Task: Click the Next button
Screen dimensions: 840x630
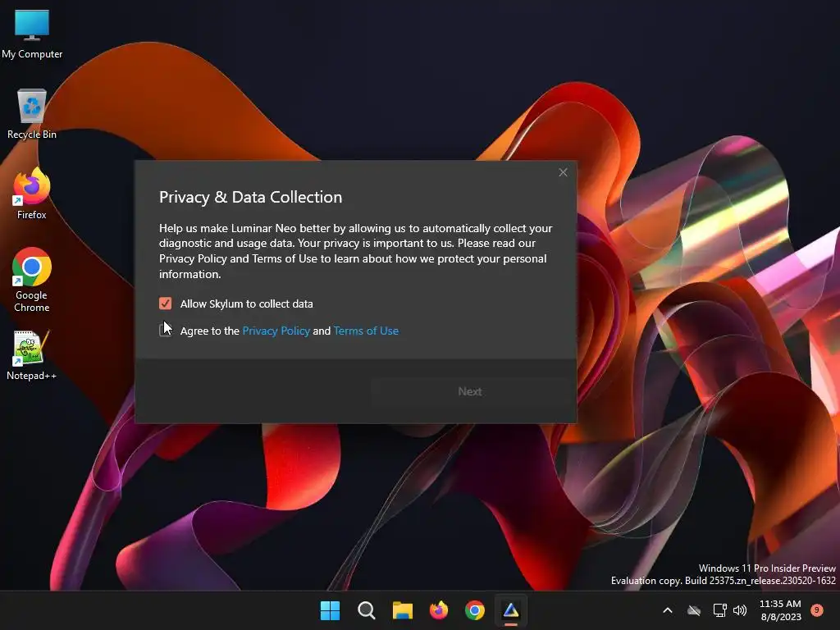Action: 470,391
